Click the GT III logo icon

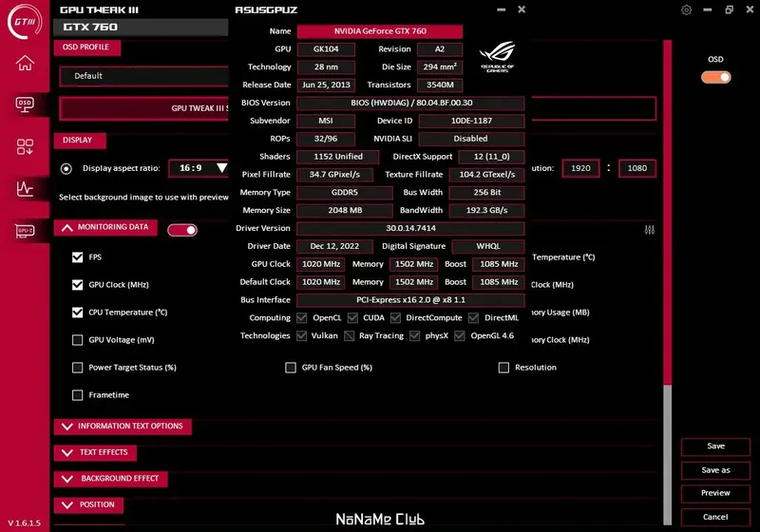(25, 21)
